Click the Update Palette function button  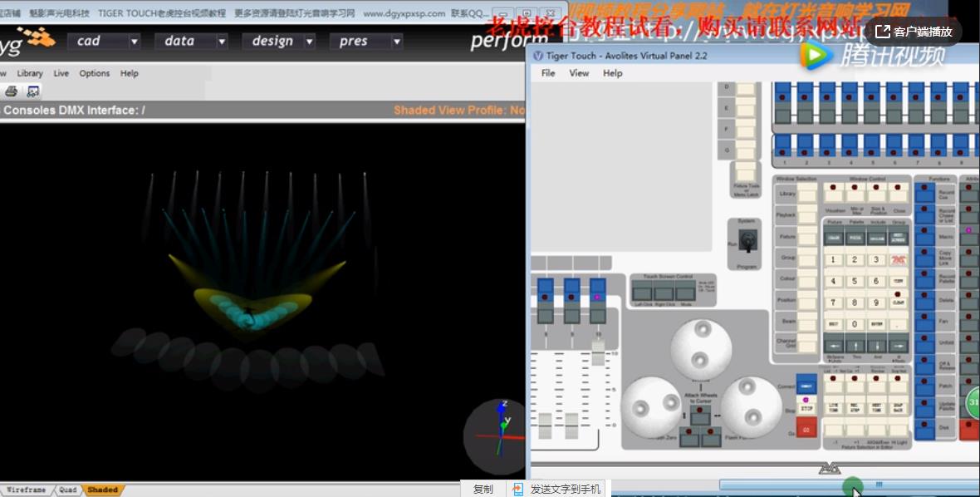coord(925,407)
